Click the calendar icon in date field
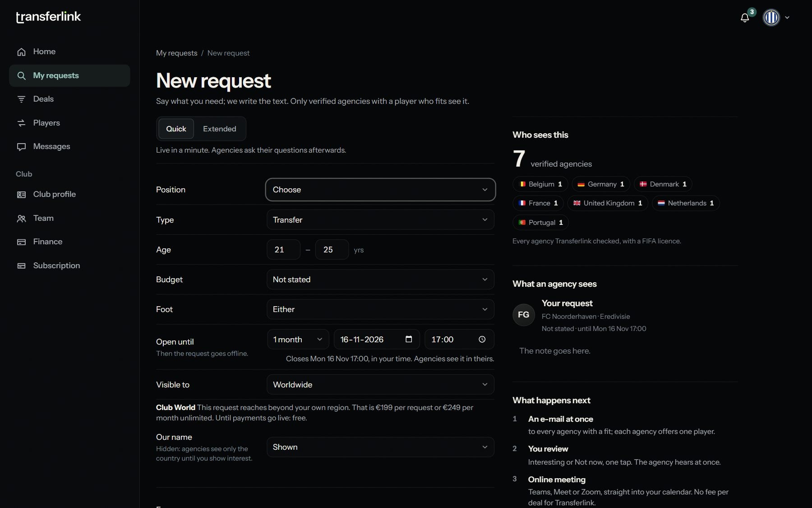Screen dimensions: 812x508 tap(409, 339)
